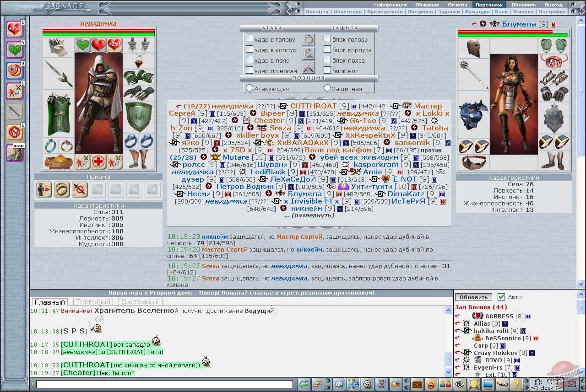This screenshot has height=392, width=586.
Task: Expand the fighters list via '(развернуть)'
Action: (x=309, y=215)
